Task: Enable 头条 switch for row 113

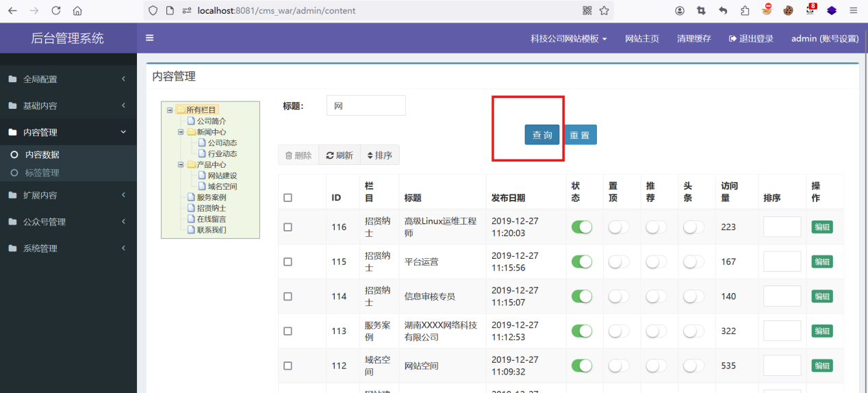Action: (693, 331)
